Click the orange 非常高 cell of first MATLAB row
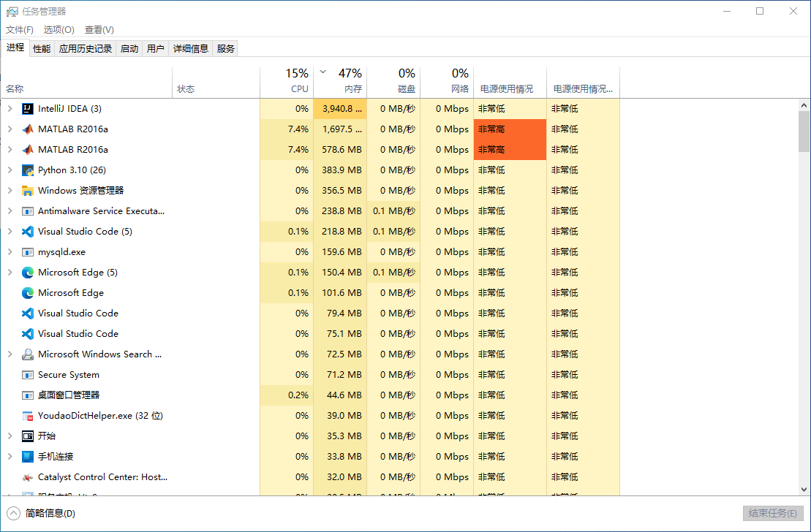 pos(510,129)
